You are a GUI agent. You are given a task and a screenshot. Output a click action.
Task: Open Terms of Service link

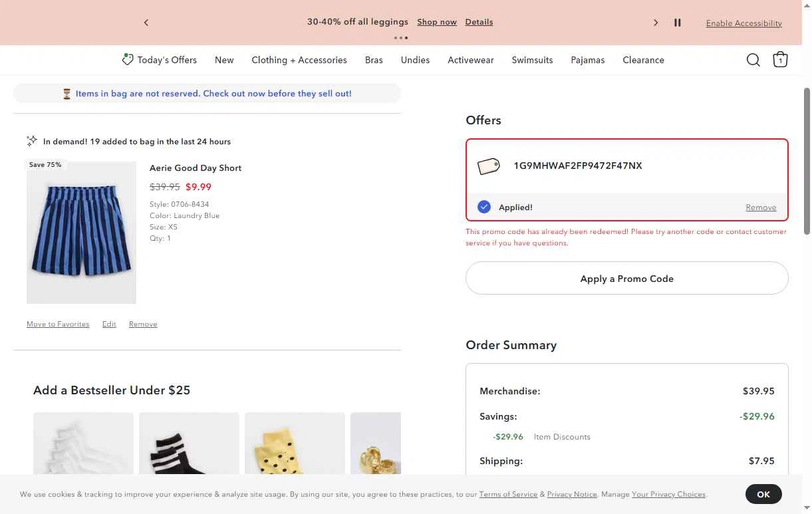508,495
